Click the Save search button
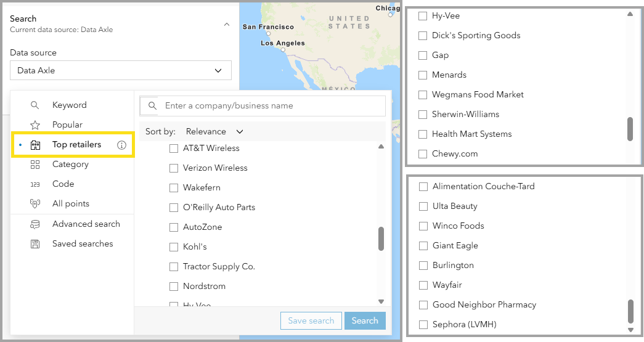 [311, 320]
